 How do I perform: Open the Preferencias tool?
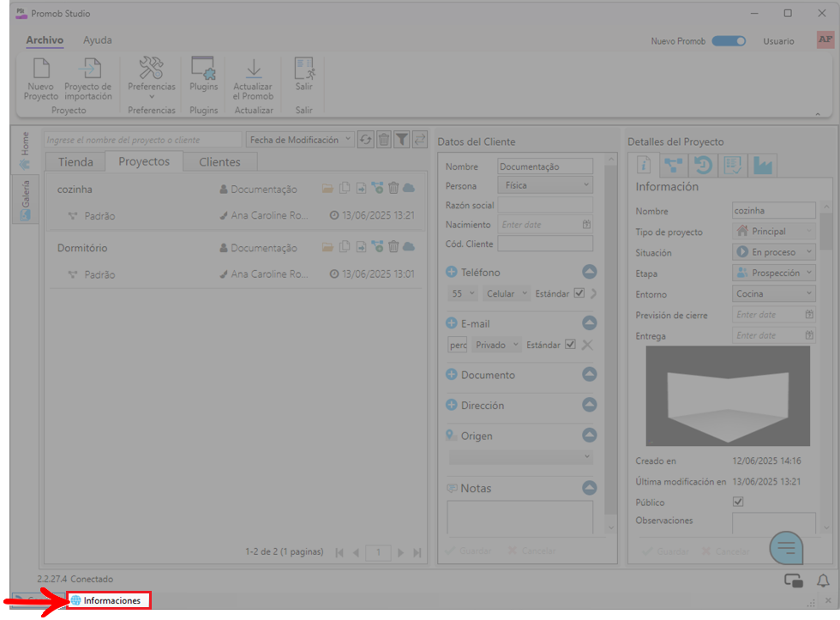(152, 79)
